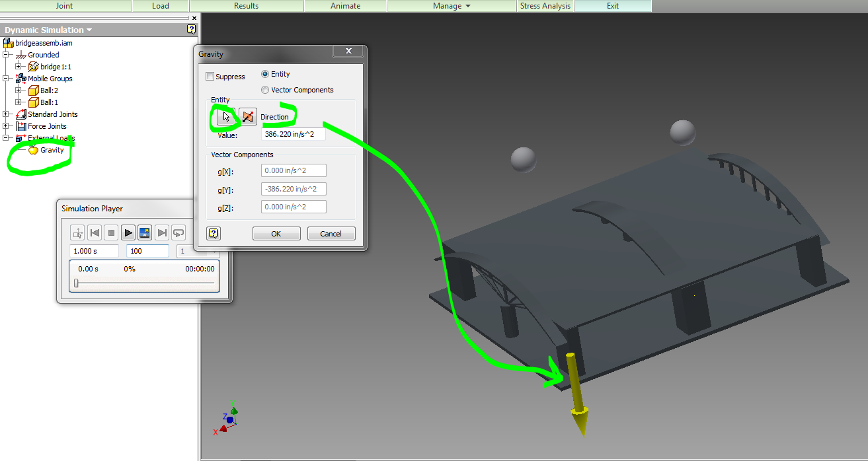Open the Results panel tab
Viewport: 868px width, 461px height.
tap(246, 6)
